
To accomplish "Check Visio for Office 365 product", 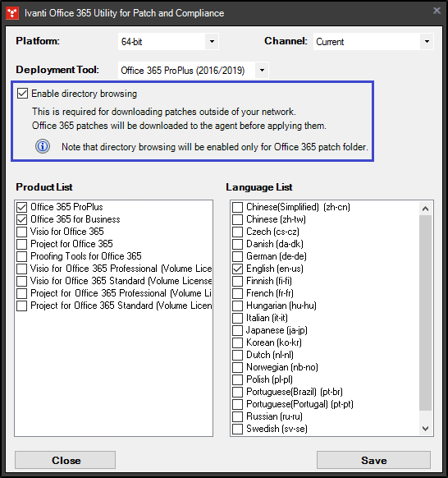I will click(21, 232).
